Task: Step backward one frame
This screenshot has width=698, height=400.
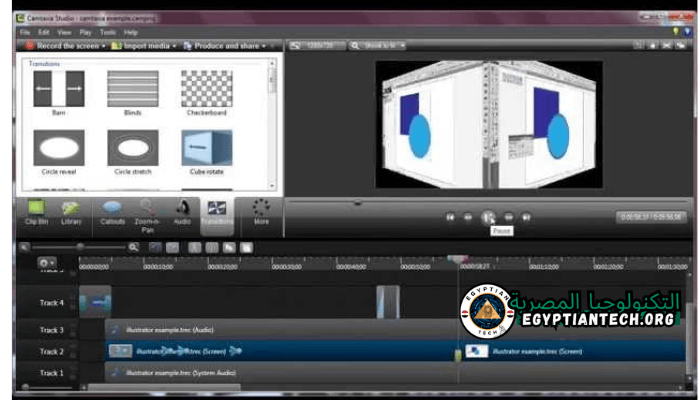Action: pyautogui.click(x=468, y=217)
